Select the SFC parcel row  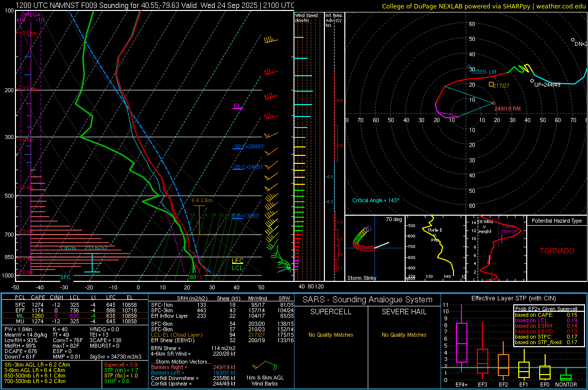[75, 305]
